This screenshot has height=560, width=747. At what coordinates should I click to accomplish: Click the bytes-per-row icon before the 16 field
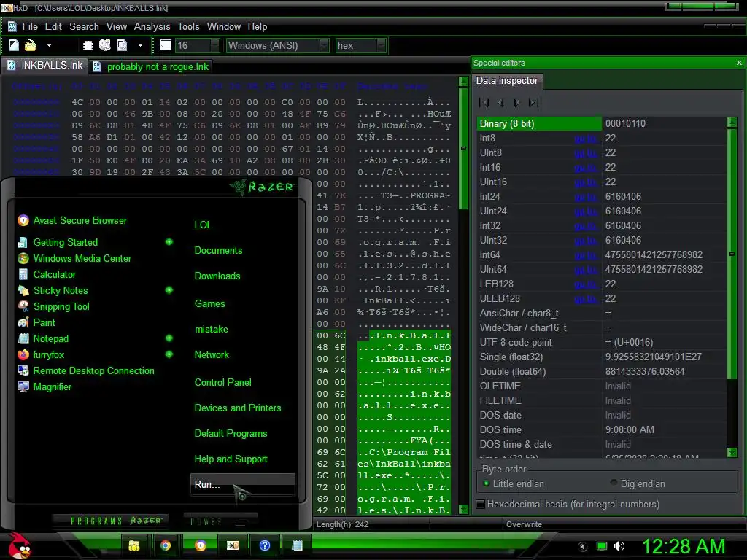click(166, 45)
